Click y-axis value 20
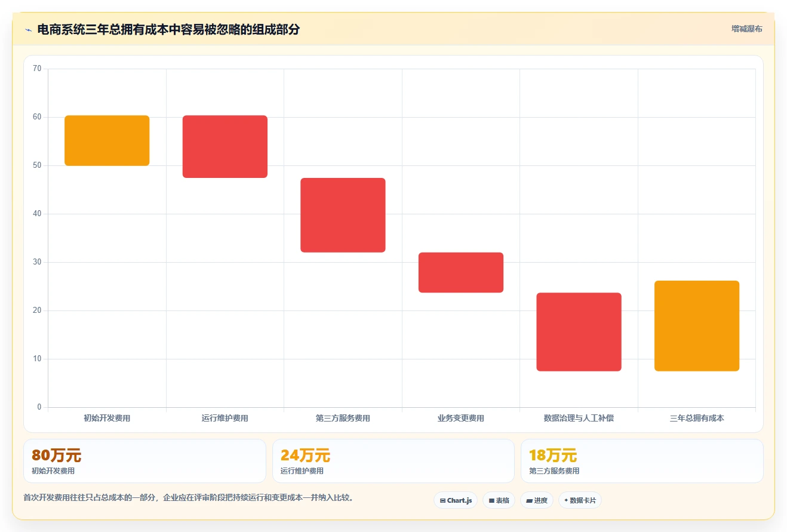The height and width of the screenshot is (532, 787). click(x=37, y=310)
